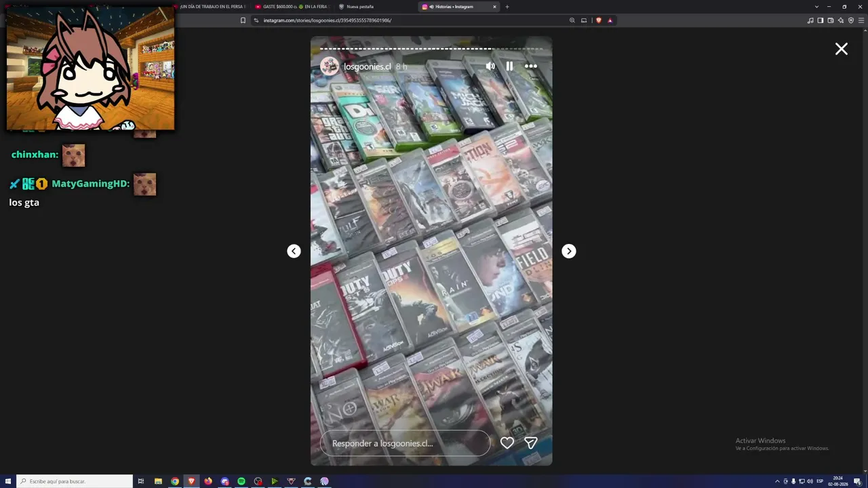Viewport: 868px width, 488px height.
Task: Close the Historias Instagram tab
Action: pyautogui.click(x=494, y=7)
